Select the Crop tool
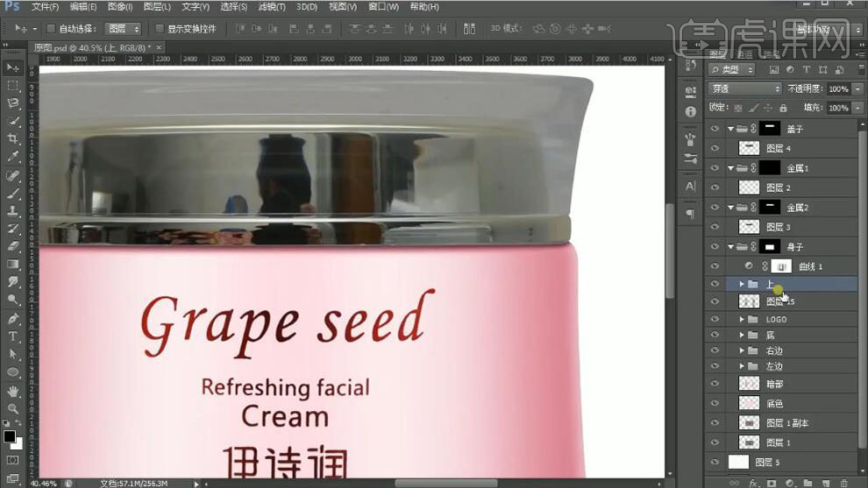This screenshot has width=868, height=488. pyautogui.click(x=13, y=139)
